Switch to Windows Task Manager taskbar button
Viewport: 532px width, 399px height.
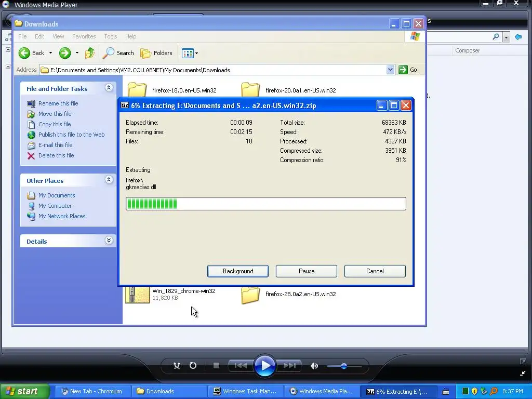pyautogui.click(x=245, y=391)
